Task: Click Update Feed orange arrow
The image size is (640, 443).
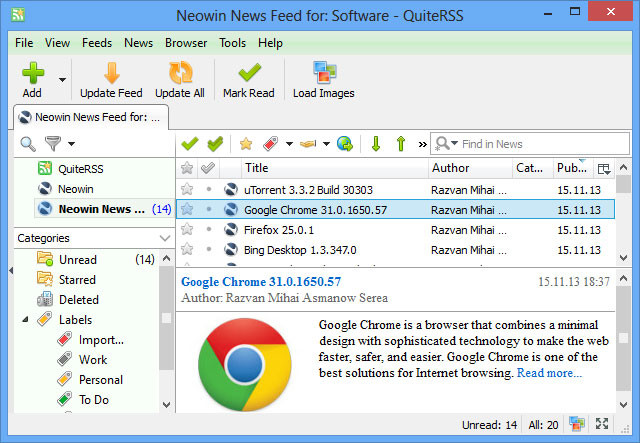Action: (111, 72)
